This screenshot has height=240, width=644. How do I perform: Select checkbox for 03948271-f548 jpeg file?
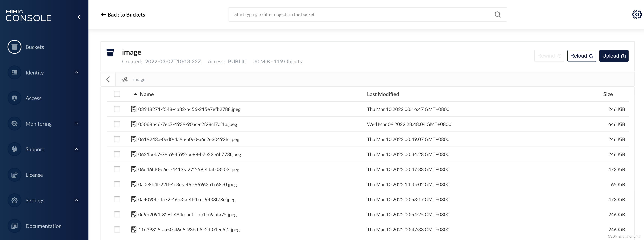pos(117,109)
